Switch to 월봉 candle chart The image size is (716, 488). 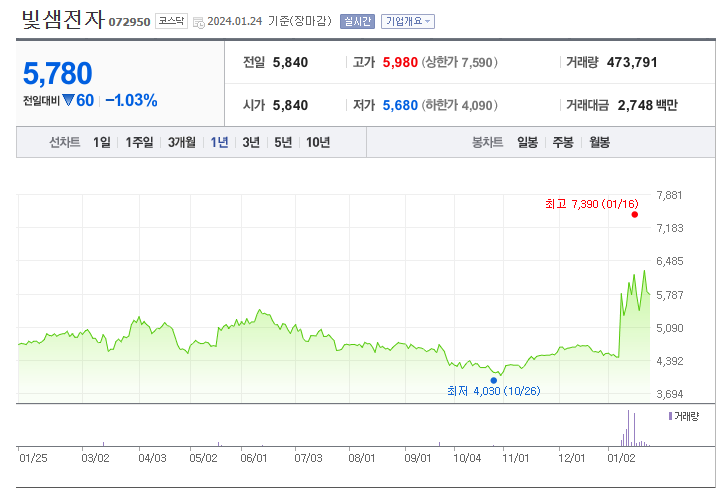pyautogui.click(x=599, y=142)
